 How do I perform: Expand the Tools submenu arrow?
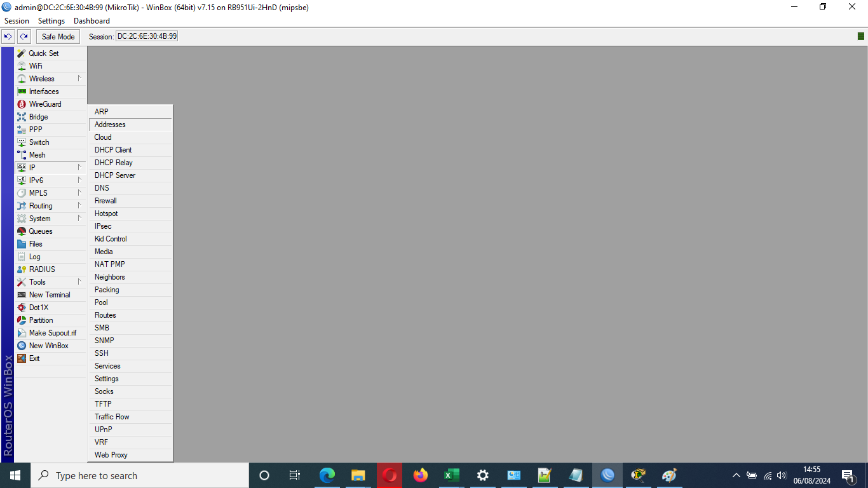[79, 282]
